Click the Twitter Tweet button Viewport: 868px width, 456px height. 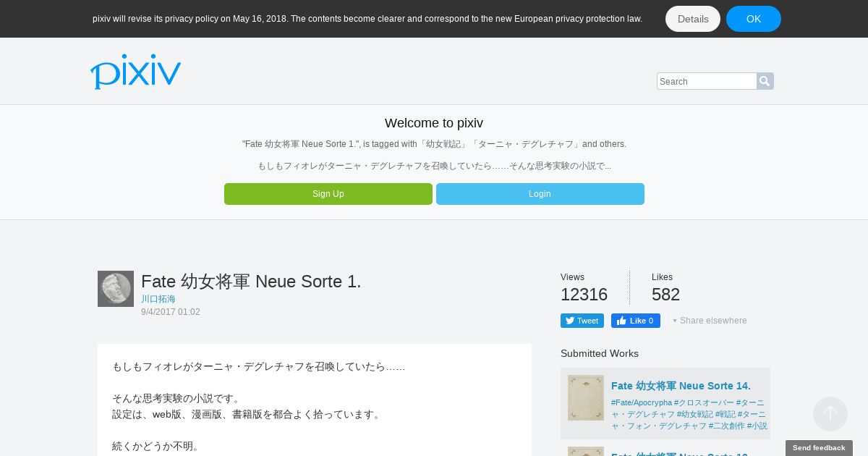[x=582, y=321]
